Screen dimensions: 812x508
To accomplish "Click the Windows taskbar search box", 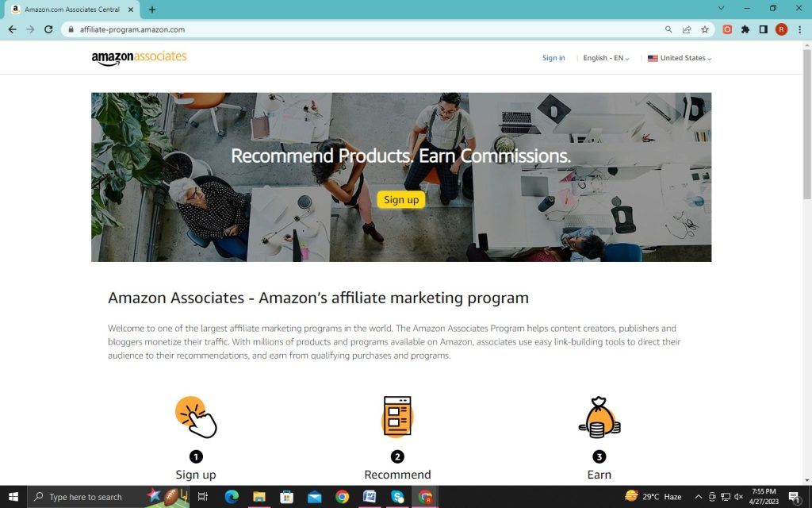I will point(86,497).
